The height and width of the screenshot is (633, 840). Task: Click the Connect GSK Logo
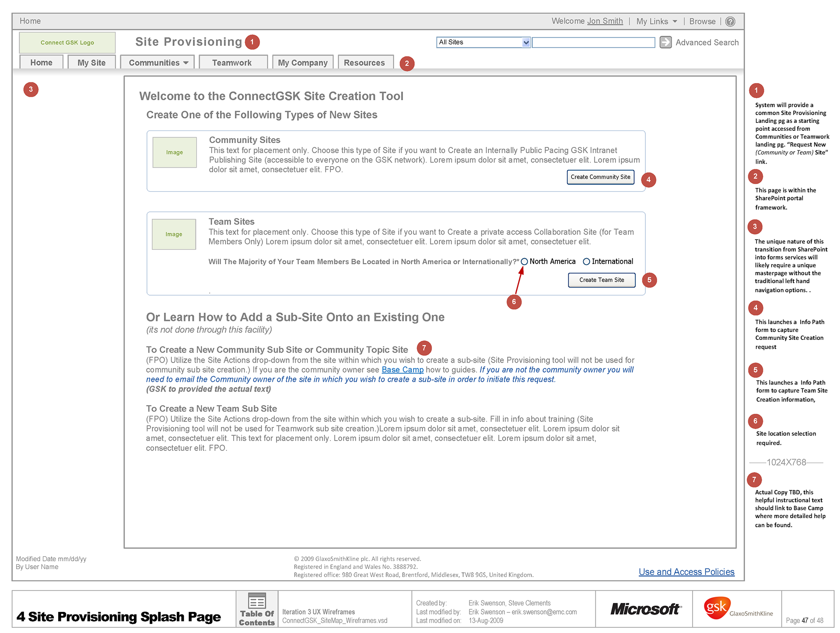(x=67, y=42)
